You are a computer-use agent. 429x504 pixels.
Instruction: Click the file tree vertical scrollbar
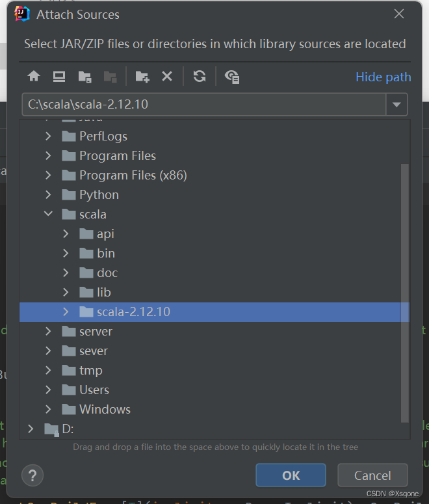click(405, 293)
